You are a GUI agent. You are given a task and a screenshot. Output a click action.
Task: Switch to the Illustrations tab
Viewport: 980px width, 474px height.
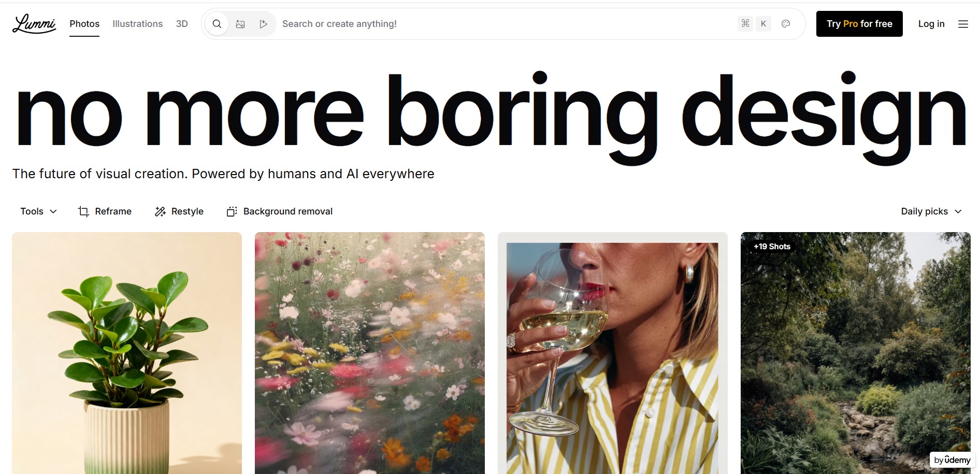tap(137, 24)
